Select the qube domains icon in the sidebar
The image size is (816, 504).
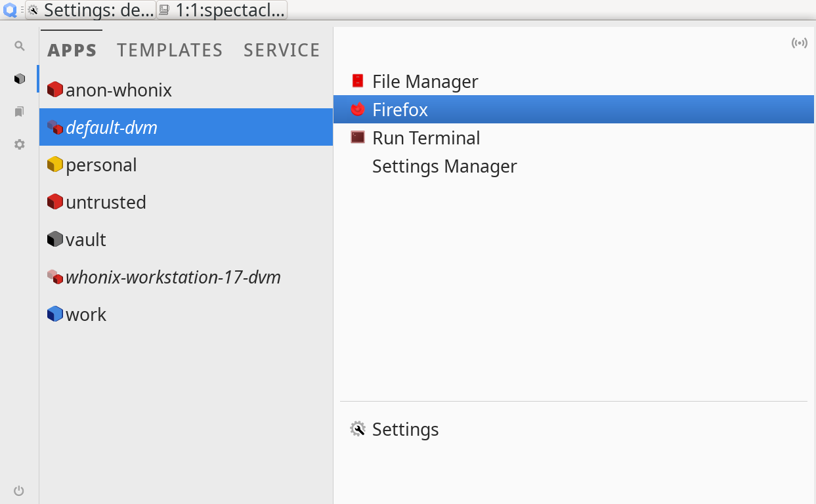pyautogui.click(x=19, y=78)
